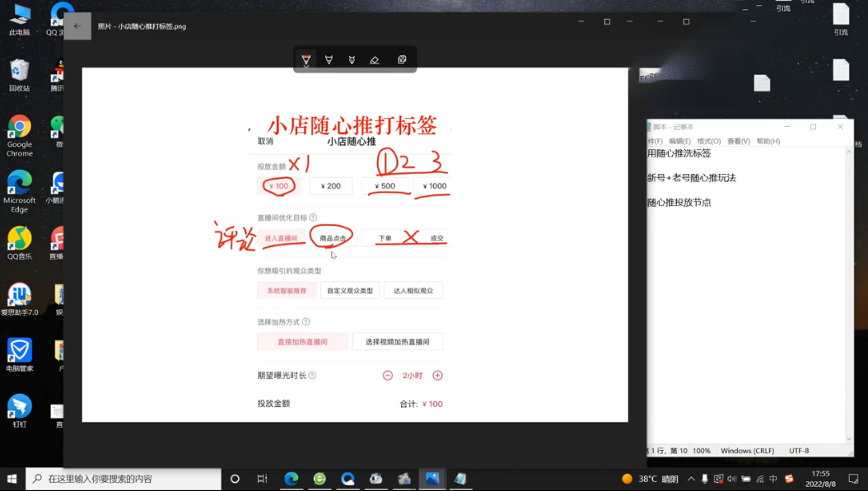
Task: Go back using the Photos back arrow
Action: [77, 26]
